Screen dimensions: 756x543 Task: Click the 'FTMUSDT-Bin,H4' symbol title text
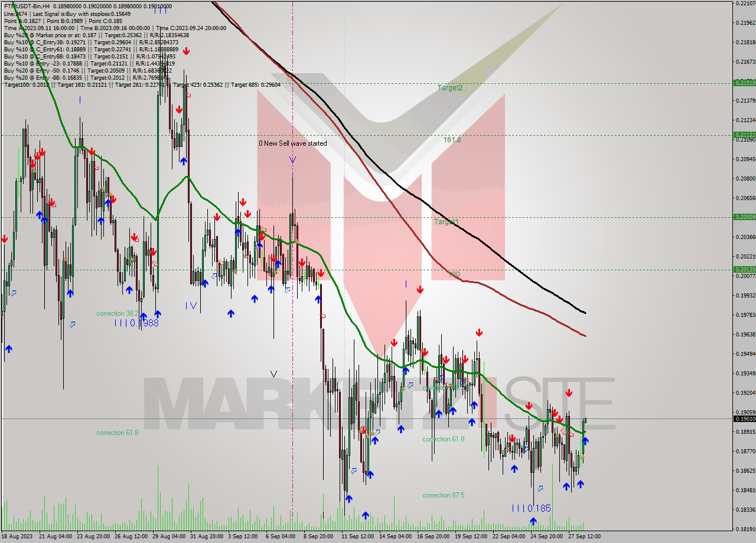pyautogui.click(x=27, y=6)
